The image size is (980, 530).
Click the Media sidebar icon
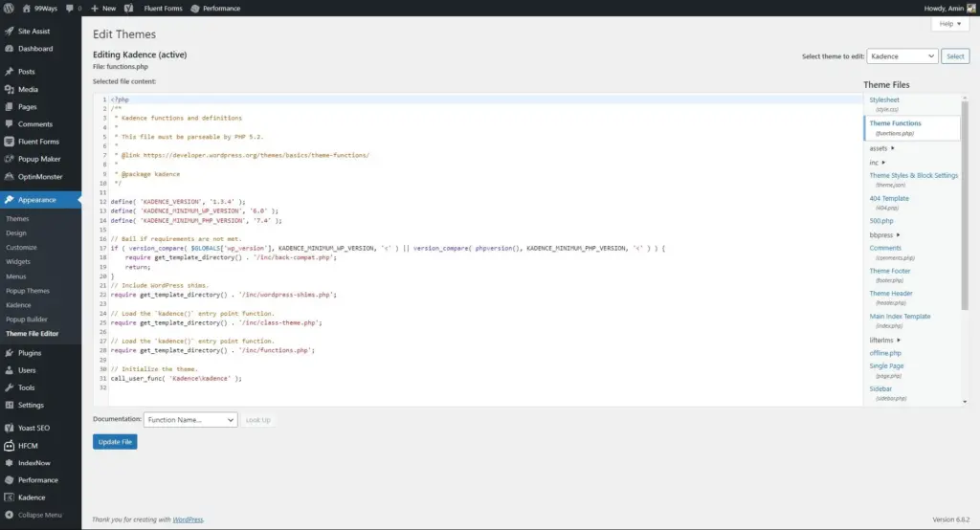[10, 89]
